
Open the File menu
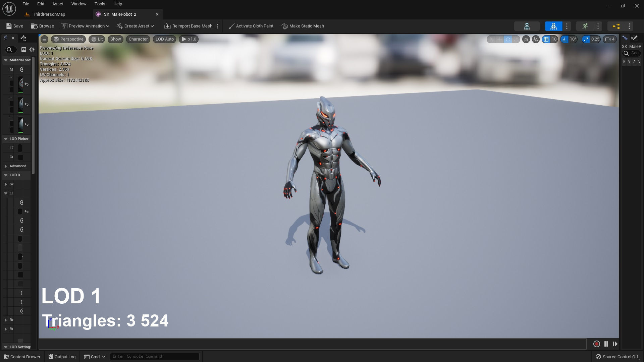25,4
